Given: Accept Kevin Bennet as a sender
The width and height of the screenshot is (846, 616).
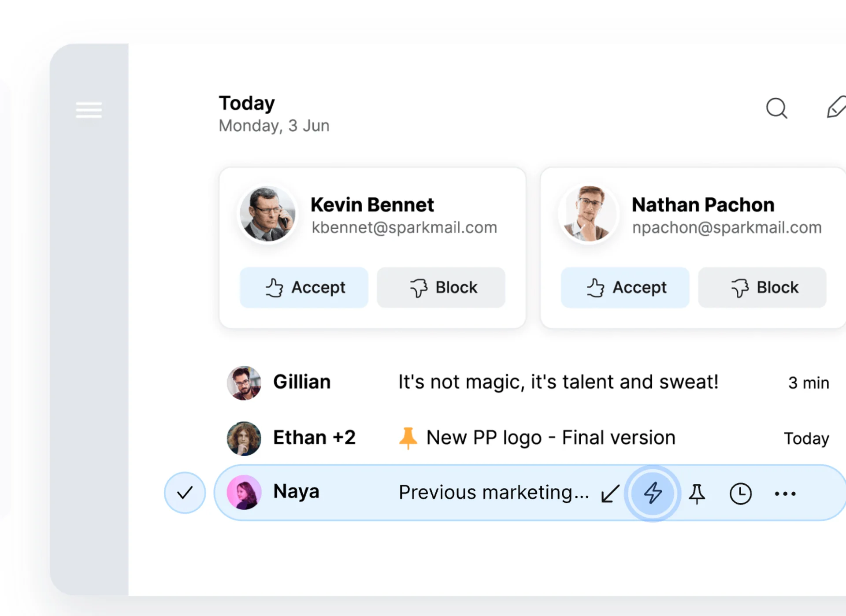Looking at the screenshot, I should click(x=304, y=287).
